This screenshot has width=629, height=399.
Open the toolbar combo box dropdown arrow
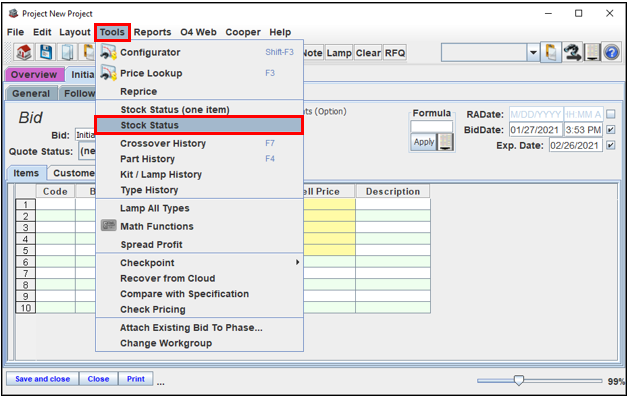point(533,53)
